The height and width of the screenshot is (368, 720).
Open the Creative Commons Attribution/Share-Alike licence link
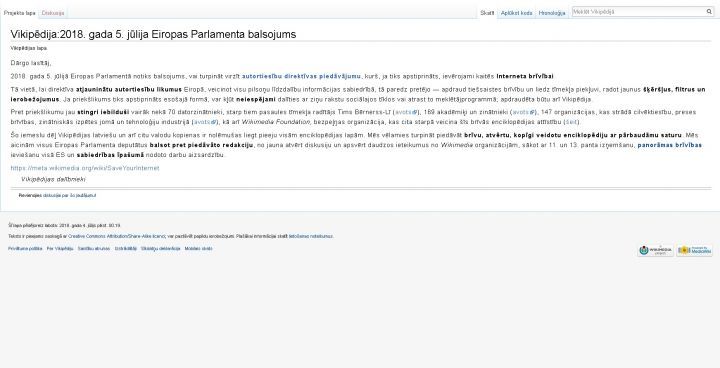117,237
